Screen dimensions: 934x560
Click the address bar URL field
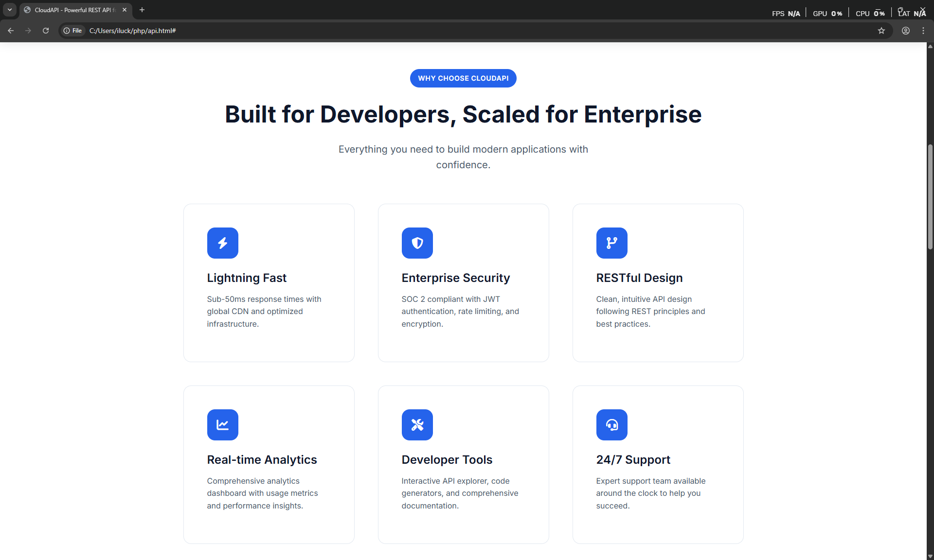click(438, 31)
